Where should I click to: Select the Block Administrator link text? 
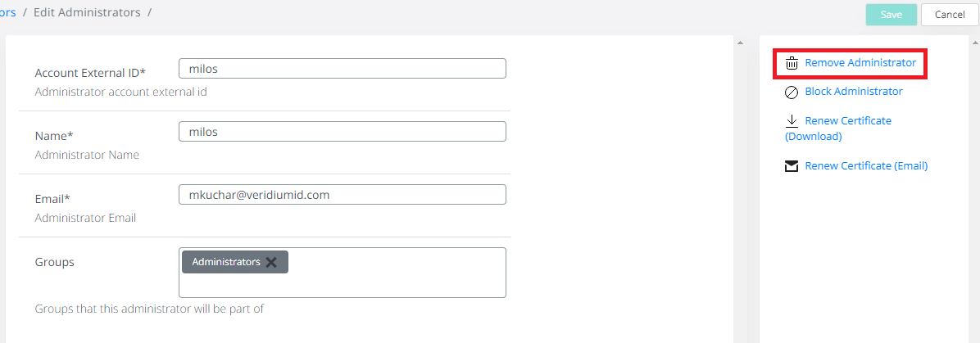pos(854,92)
